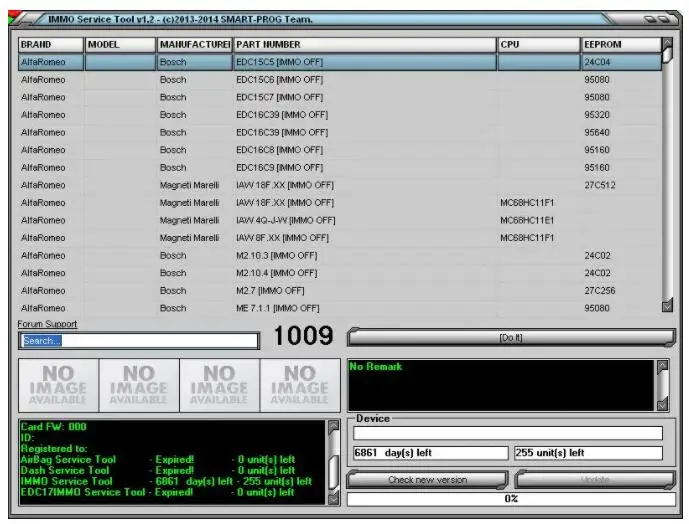
Task: Click the AirBag Service Tool line
Action: pyautogui.click(x=158, y=459)
